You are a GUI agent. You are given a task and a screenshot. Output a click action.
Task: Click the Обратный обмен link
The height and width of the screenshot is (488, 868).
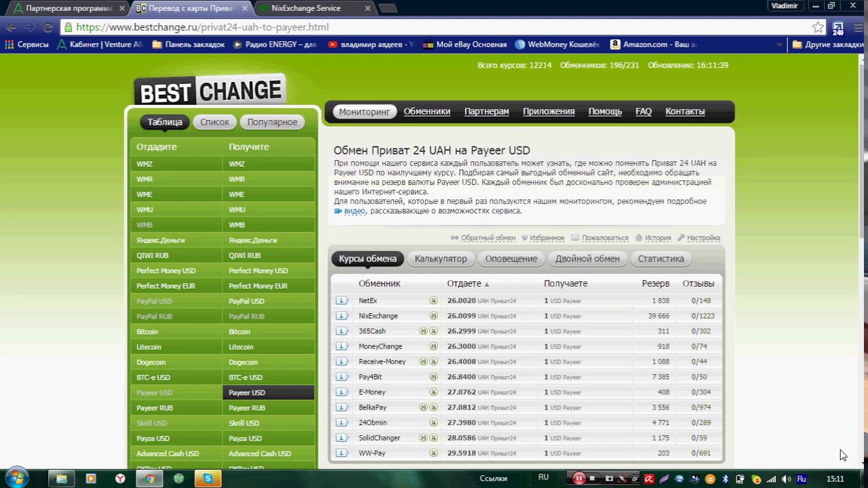click(488, 238)
